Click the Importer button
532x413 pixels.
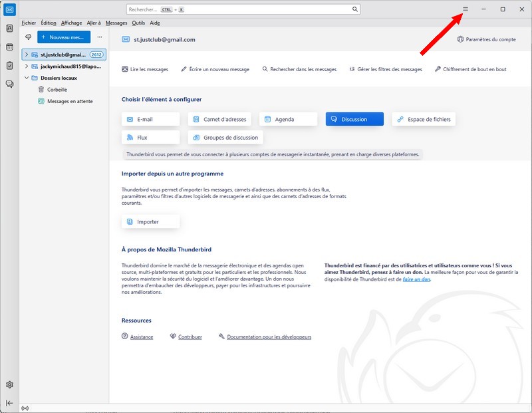click(x=150, y=221)
